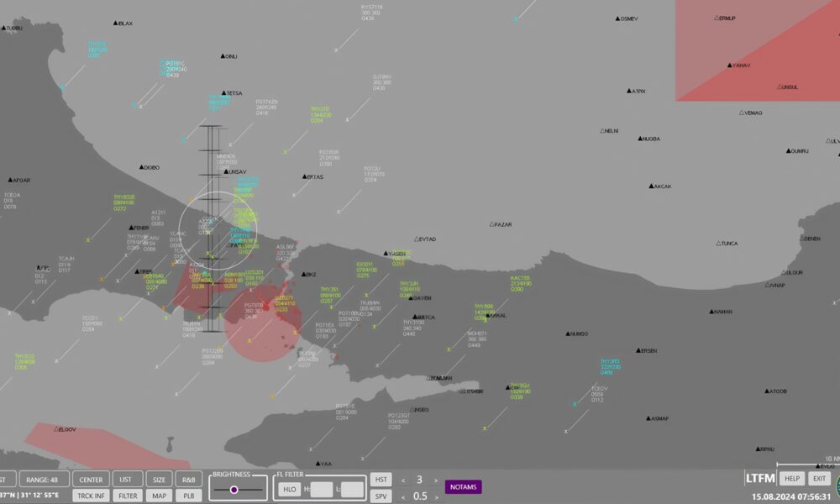The image size is (840, 504).
Task: Click the FL filter high-level input box
Action: point(321,490)
